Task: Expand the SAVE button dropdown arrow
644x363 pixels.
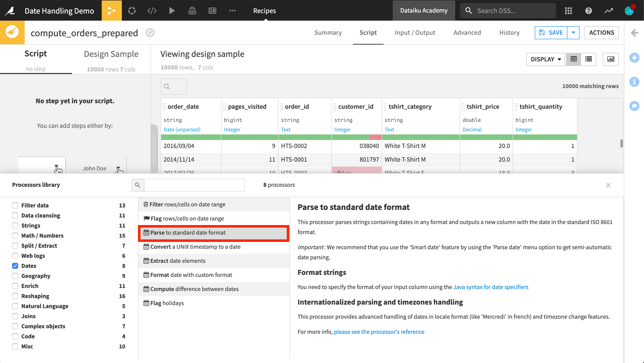Action: (573, 32)
